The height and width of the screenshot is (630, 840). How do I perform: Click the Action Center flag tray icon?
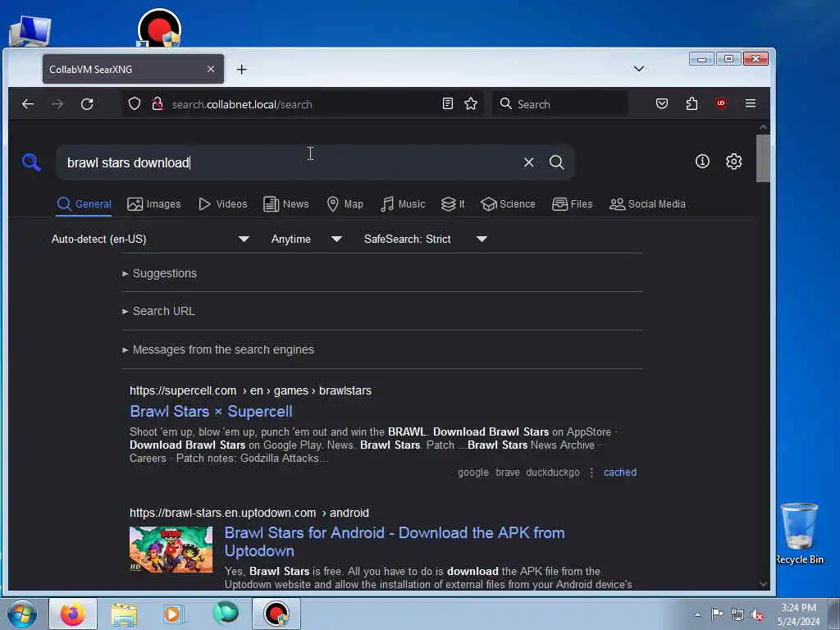[x=717, y=614]
